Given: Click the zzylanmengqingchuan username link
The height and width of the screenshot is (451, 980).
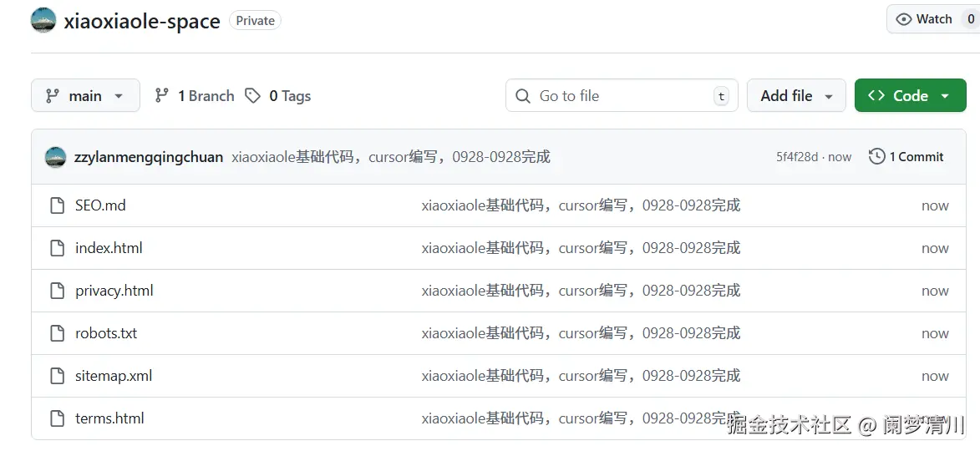Looking at the screenshot, I should click(149, 157).
